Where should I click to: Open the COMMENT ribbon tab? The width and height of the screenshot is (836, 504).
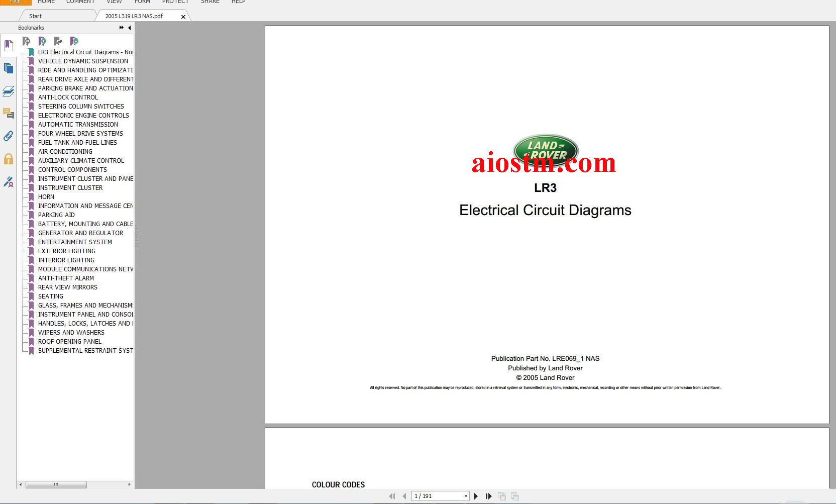(x=80, y=2)
